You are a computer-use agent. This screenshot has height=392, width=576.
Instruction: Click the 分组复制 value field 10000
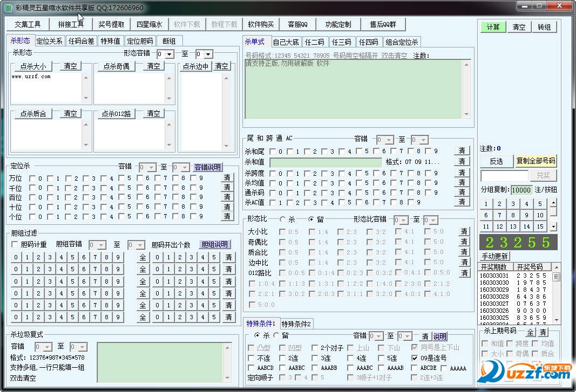(521, 190)
